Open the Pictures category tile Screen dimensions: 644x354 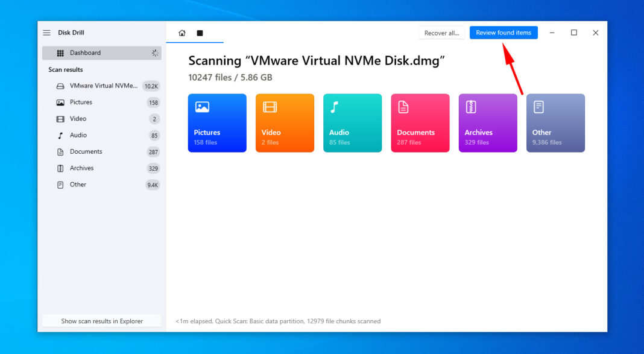click(x=217, y=122)
